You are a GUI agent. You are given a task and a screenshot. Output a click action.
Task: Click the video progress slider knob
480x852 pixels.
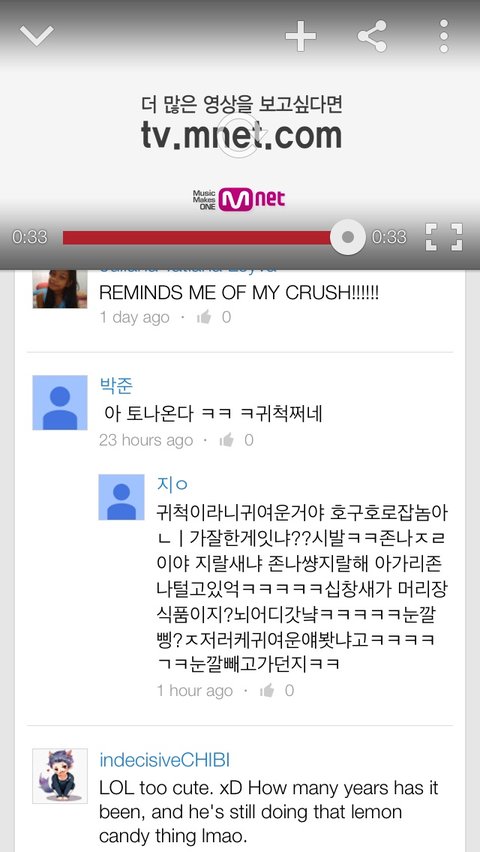coord(348,237)
